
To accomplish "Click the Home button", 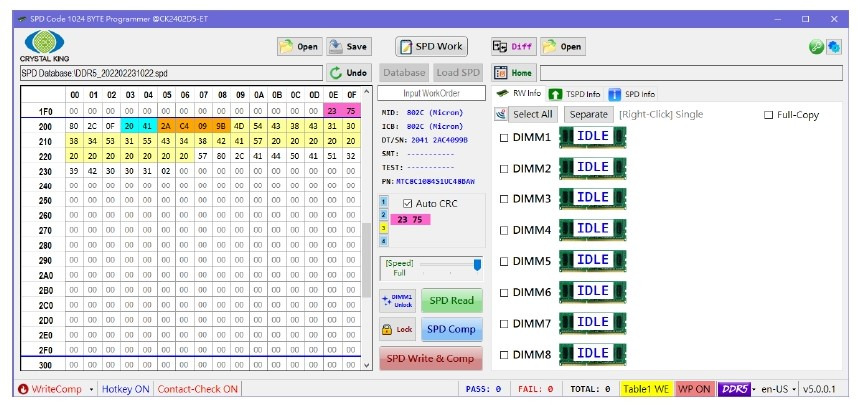I will click(x=514, y=73).
